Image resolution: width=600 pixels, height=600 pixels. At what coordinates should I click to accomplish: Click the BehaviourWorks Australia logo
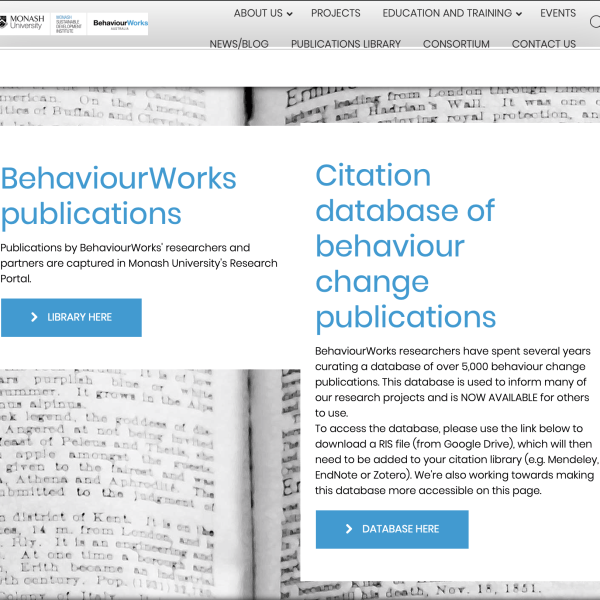pyautogui.click(x=120, y=24)
